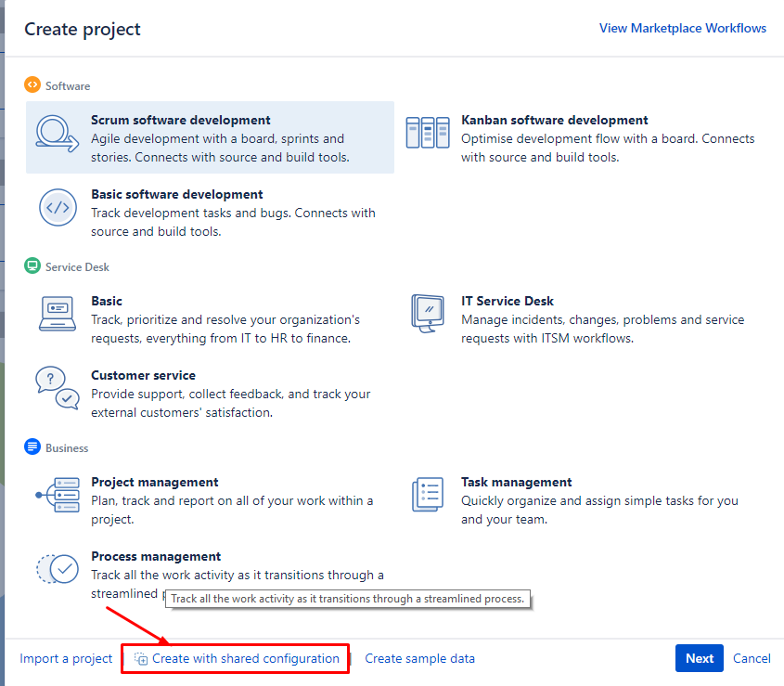Click the shared configuration gear icon
Viewport: 784px width, 686px height.
tap(141, 658)
